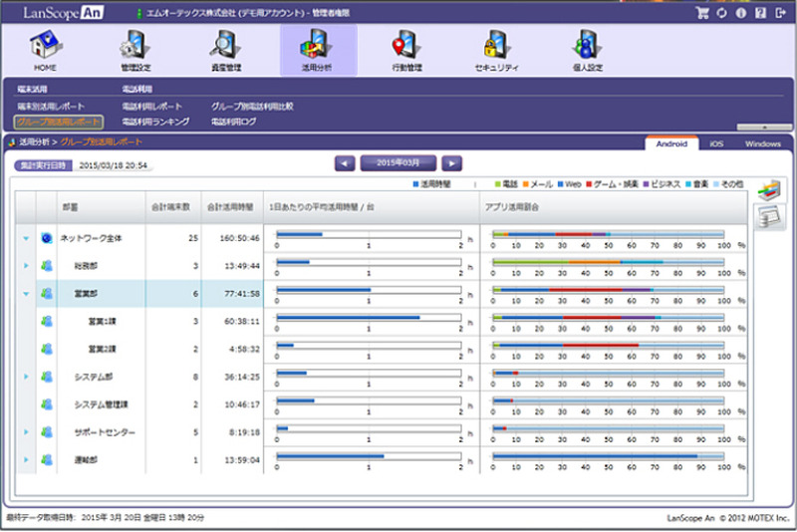The width and height of the screenshot is (797, 532).
Task: Switch to the Windows tab
Action: 762,144
